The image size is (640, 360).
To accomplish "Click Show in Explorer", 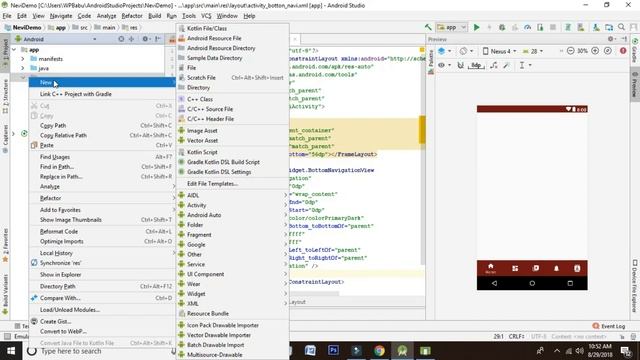I will coord(102,275).
